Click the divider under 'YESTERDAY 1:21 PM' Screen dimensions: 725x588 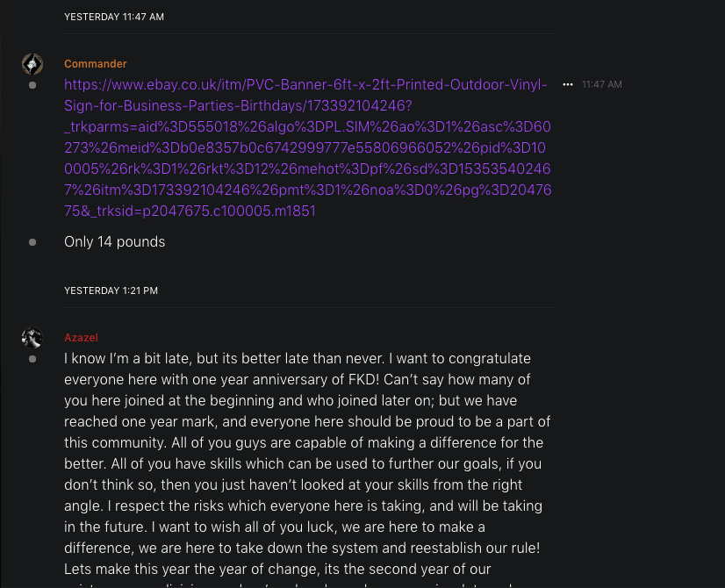[309, 307]
